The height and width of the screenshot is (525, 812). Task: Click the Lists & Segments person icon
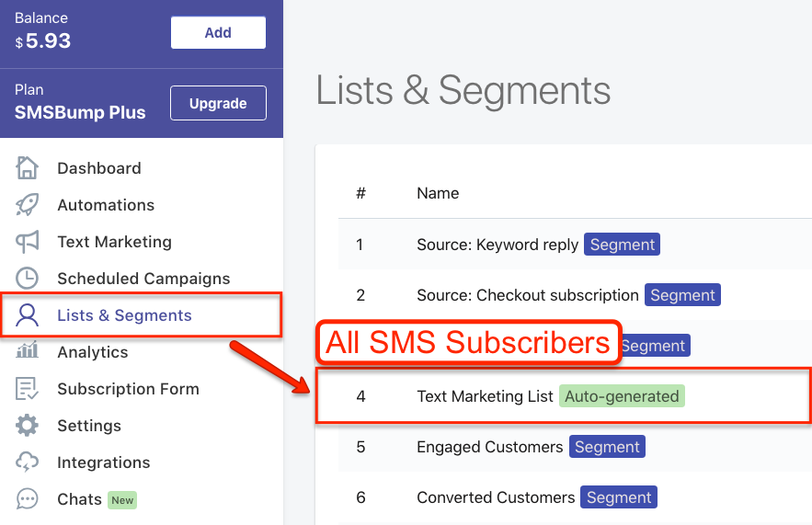tap(27, 314)
